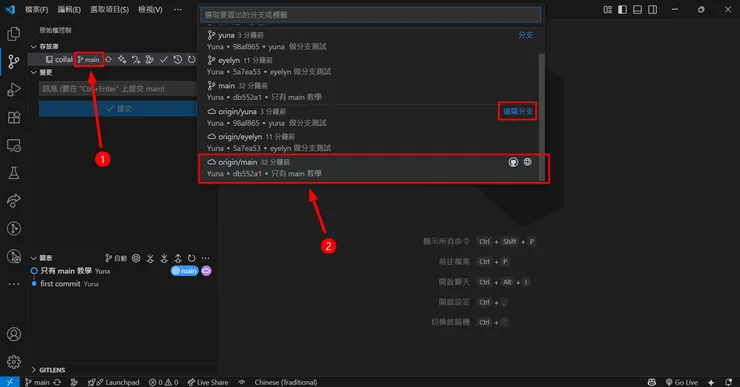
Task: Click the history clock icon in repository row
Action: (177, 59)
